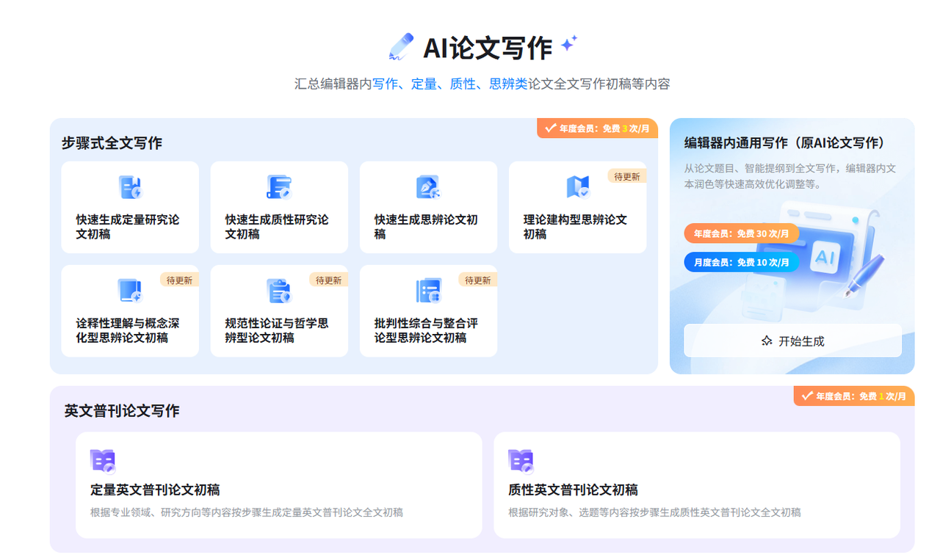
Task: Click description 根据研究对象、选题等内容按步骤生成质性英文普刊
Action: tap(654, 512)
